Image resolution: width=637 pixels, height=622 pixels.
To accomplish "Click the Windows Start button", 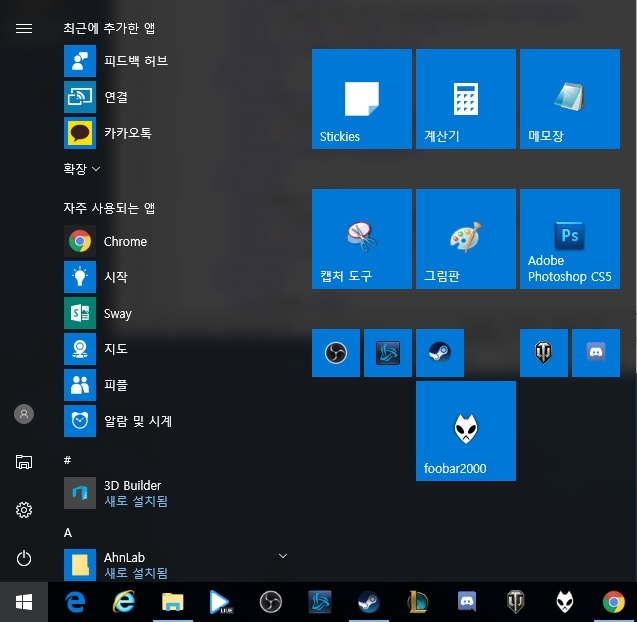I will 24,602.
